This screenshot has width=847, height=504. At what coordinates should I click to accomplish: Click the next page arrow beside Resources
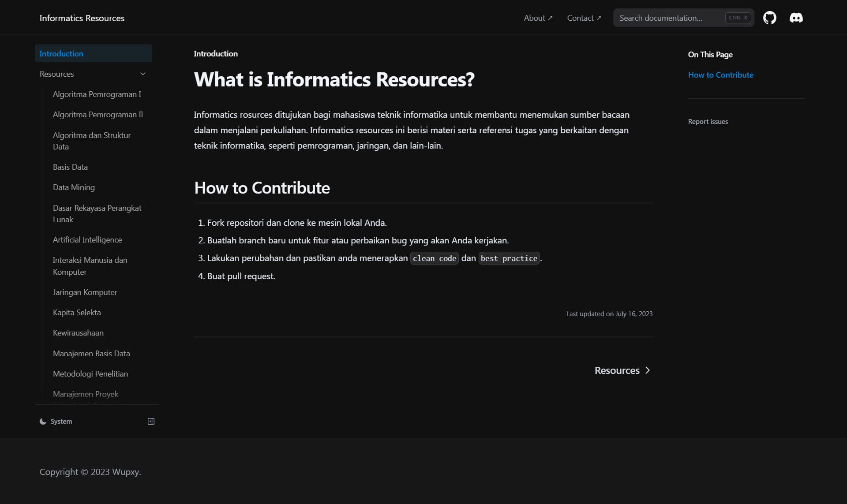647,370
